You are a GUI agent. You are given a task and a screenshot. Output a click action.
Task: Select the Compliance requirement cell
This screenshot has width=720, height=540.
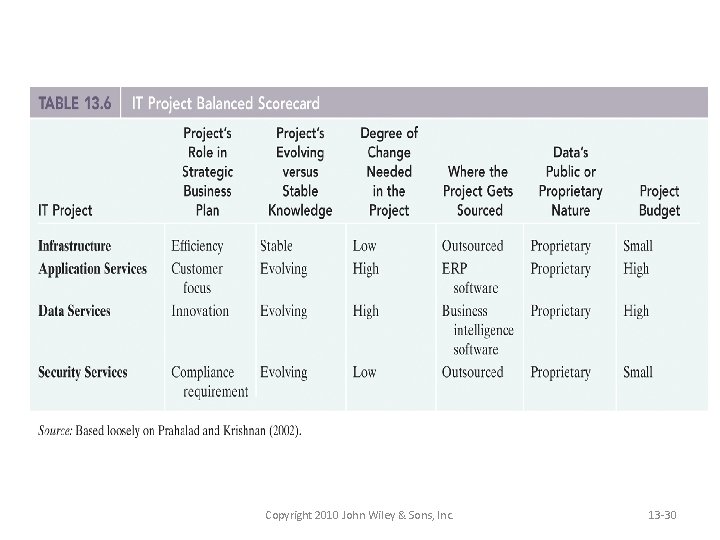coord(208,381)
